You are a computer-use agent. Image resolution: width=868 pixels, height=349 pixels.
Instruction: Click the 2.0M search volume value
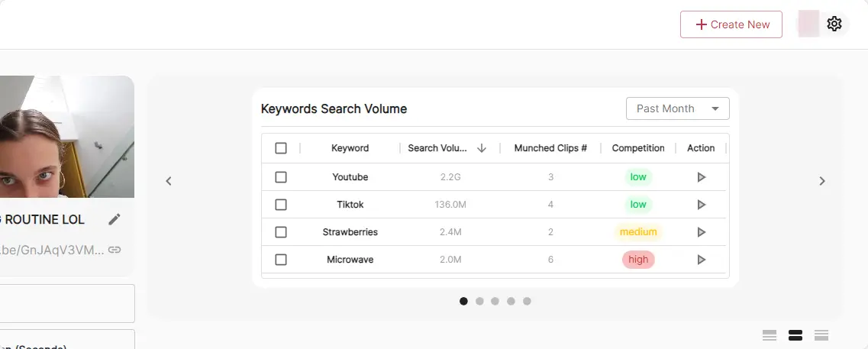coord(450,259)
